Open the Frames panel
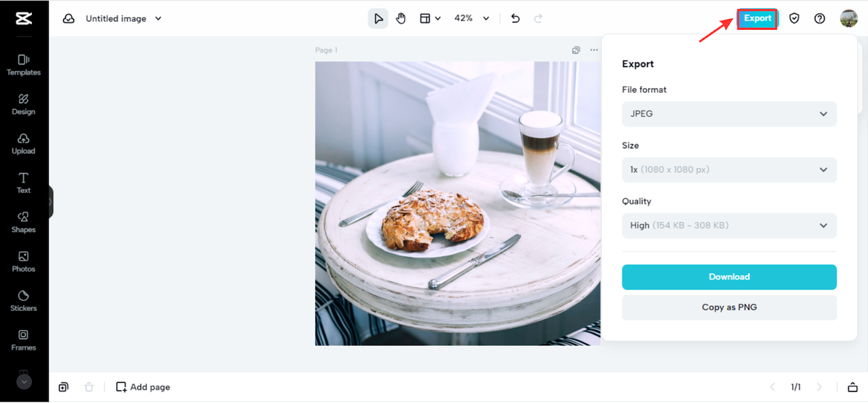 (x=24, y=340)
